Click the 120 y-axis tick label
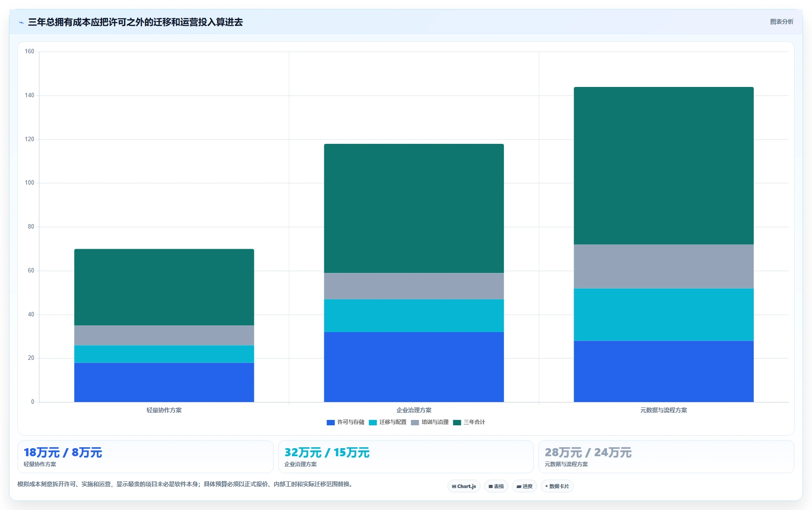The height and width of the screenshot is (510, 812). (30, 139)
